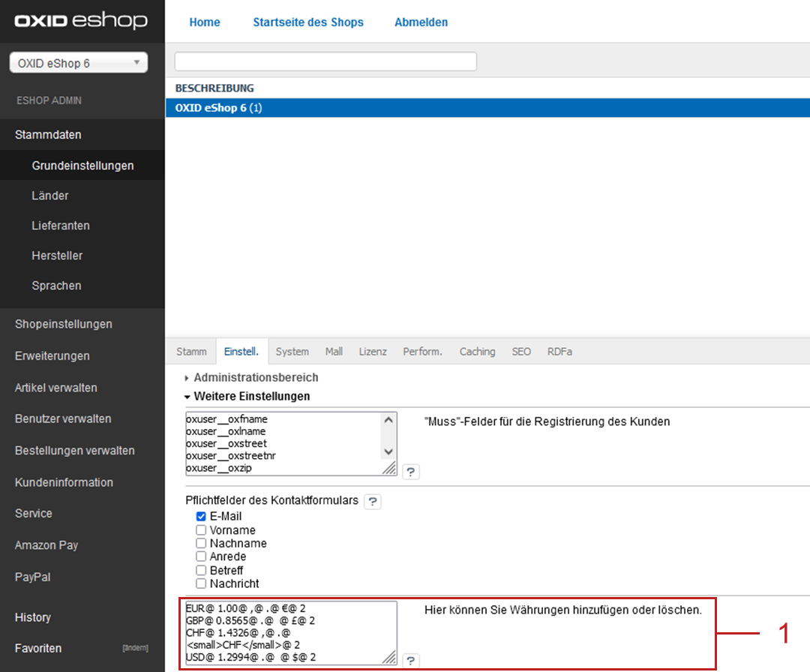
Task: Uncheck the E-Mail checkbox
Action: tap(201, 517)
